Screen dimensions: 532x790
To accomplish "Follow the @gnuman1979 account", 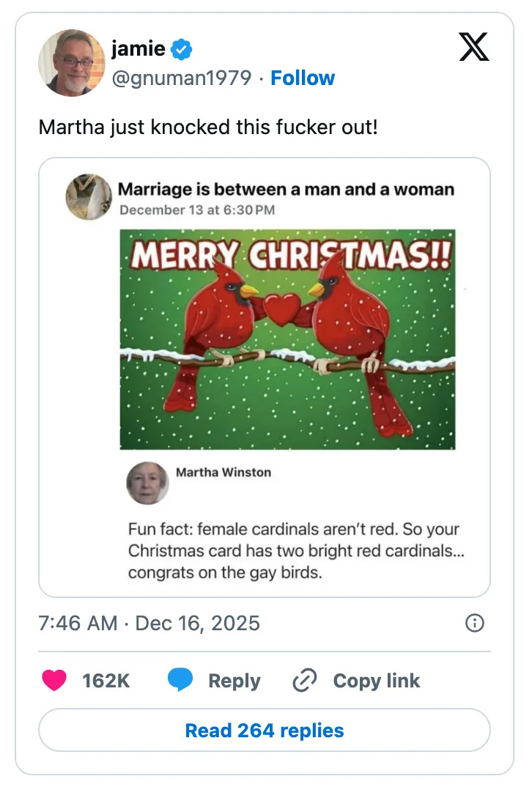I will pos(303,78).
